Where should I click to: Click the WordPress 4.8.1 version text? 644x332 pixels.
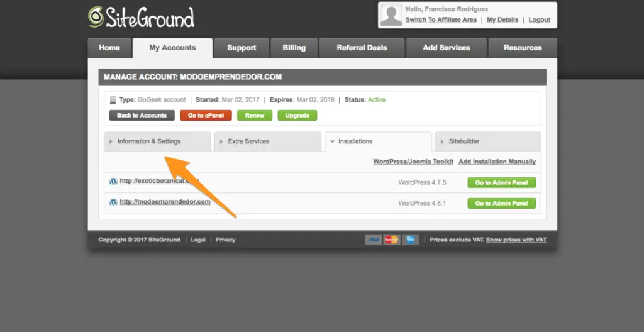pyautogui.click(x=422, y=203)
